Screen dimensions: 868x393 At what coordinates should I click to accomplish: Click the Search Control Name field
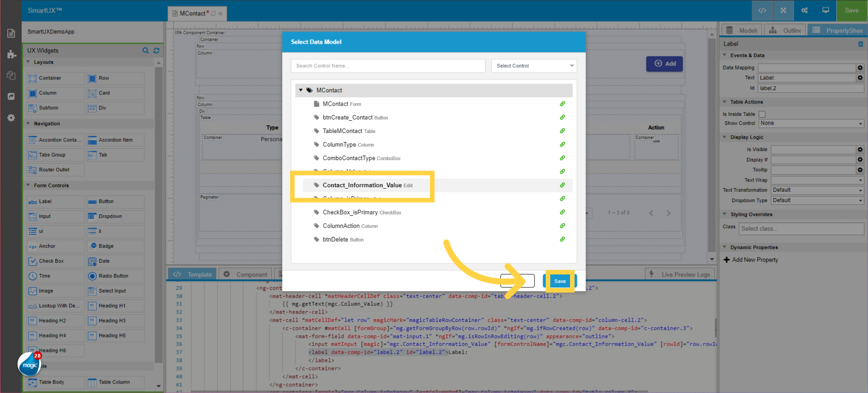pyautogui.click(x=387, y=66)
